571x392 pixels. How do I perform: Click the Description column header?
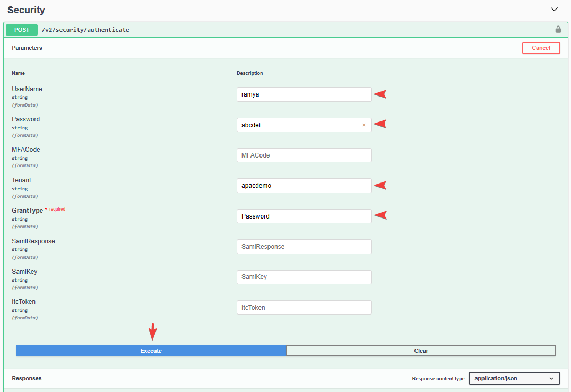[x=250, y=73]
